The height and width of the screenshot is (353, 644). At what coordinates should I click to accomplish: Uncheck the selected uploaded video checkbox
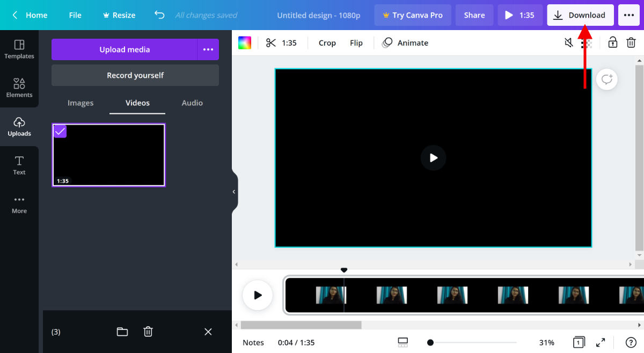point(60,131)
